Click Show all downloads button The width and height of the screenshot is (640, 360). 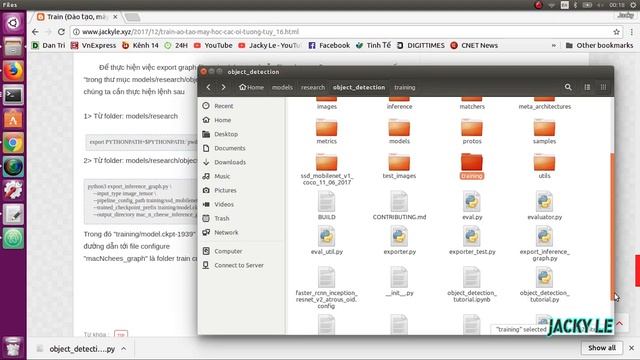[602, 348]
